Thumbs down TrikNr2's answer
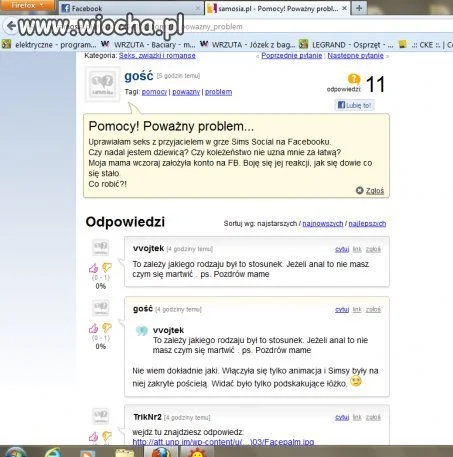This screenshot has width=453, height=457. click(107, 436)
